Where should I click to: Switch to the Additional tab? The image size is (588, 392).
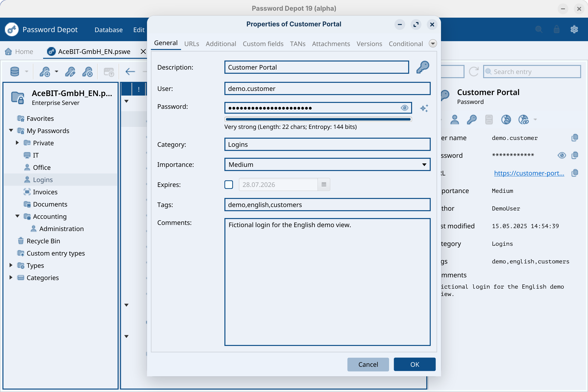pos(221,44)
